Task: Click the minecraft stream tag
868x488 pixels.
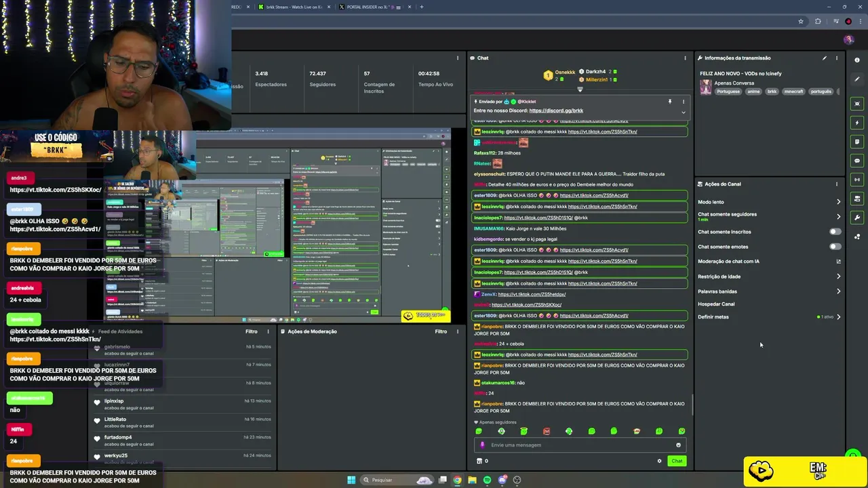Action: 793,91
